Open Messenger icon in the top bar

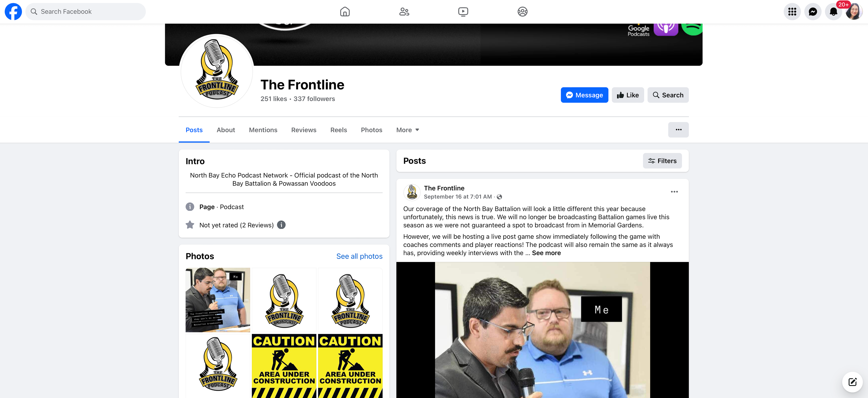point(813,12)
